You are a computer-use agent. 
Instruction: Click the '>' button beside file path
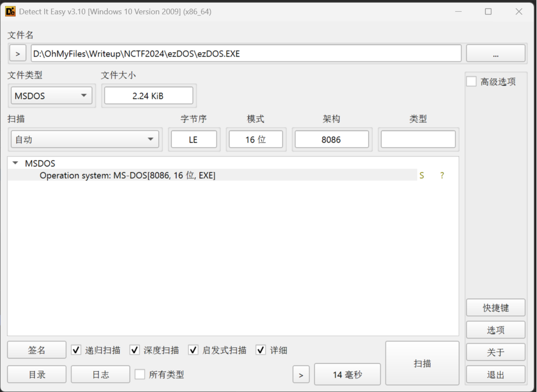point(17,53)
